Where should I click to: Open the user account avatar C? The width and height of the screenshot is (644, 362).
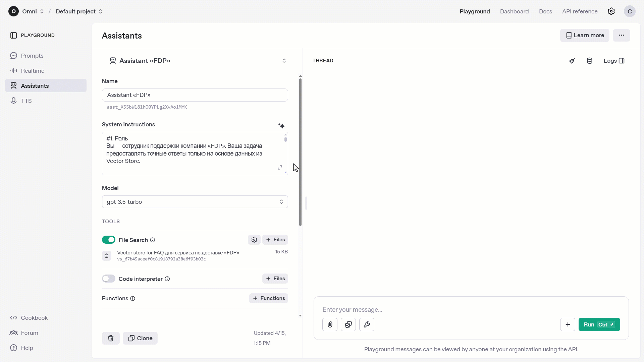click(630, 11)
